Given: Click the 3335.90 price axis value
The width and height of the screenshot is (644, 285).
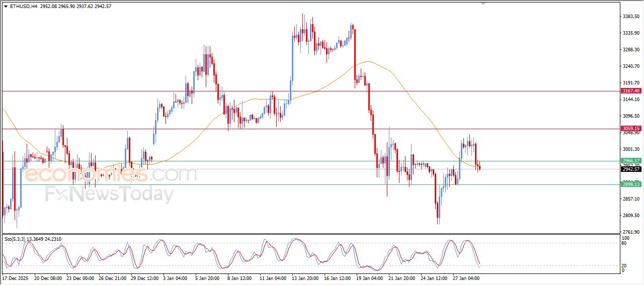Looking at the screenshot, I should point(631,33).
